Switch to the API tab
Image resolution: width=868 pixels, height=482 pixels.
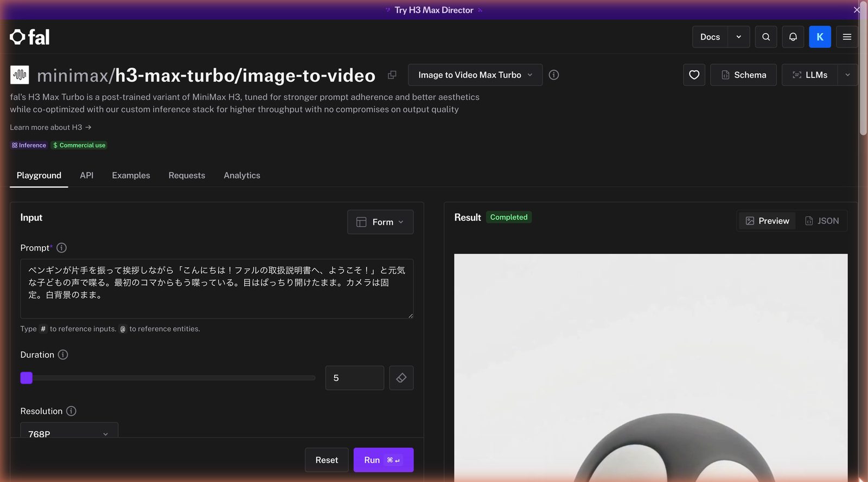click(x=87, y=175)
